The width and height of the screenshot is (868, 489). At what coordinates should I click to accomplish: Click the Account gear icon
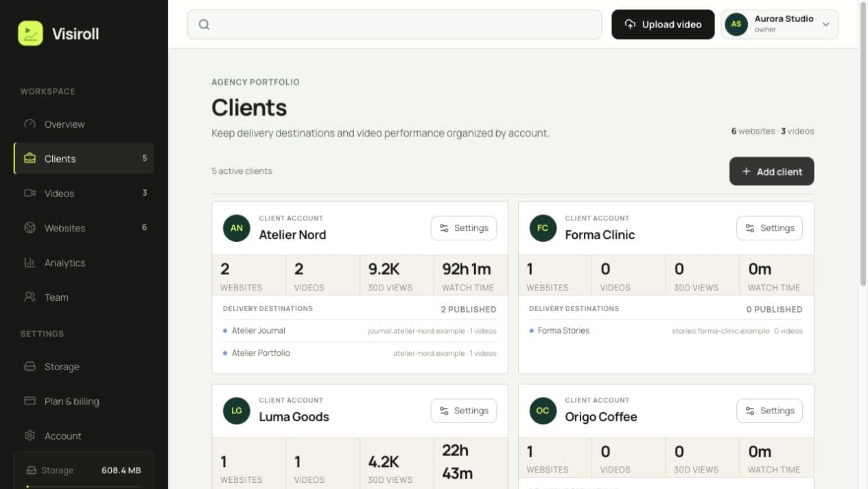[30, 436]
